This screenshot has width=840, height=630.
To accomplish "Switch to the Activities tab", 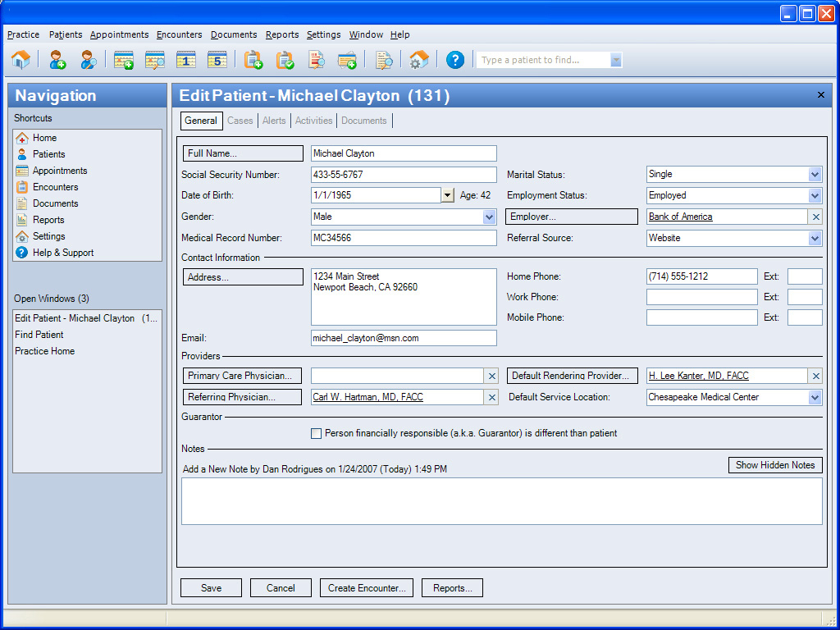I will [x=313, y=121].
